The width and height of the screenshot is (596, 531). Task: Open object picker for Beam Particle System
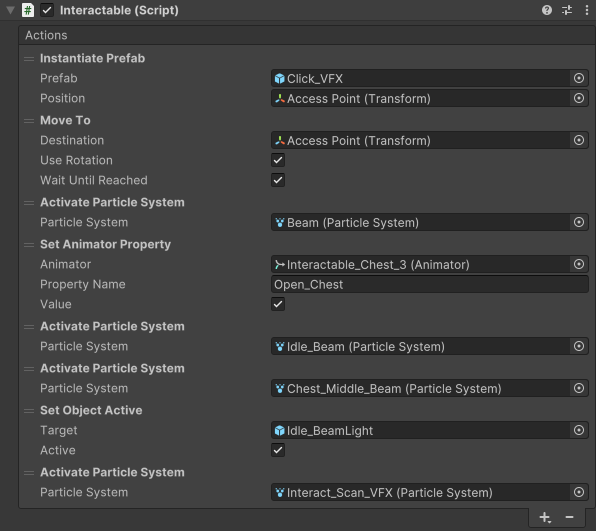tap(579, 222)
